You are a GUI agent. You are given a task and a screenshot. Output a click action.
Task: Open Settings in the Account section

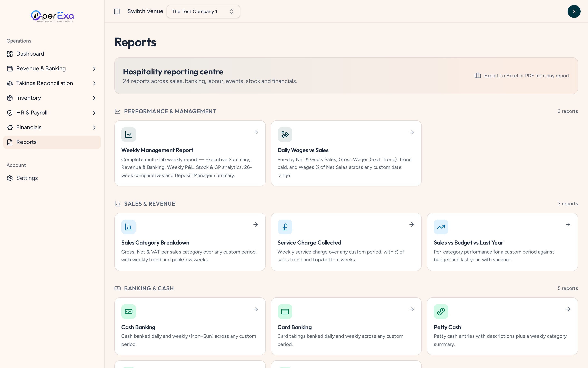pyautogui.click(x=52, y=178)
